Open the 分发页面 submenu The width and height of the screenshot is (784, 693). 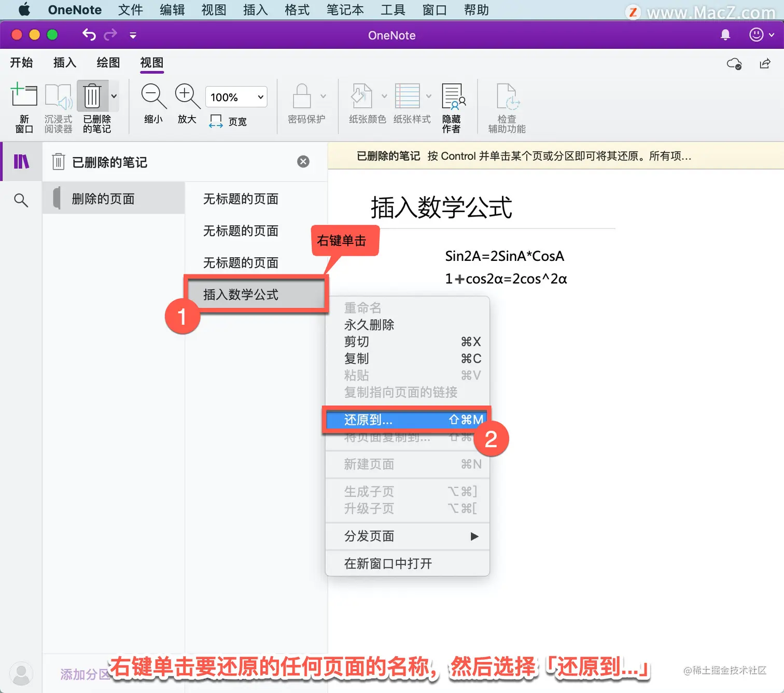click(408, 536)
